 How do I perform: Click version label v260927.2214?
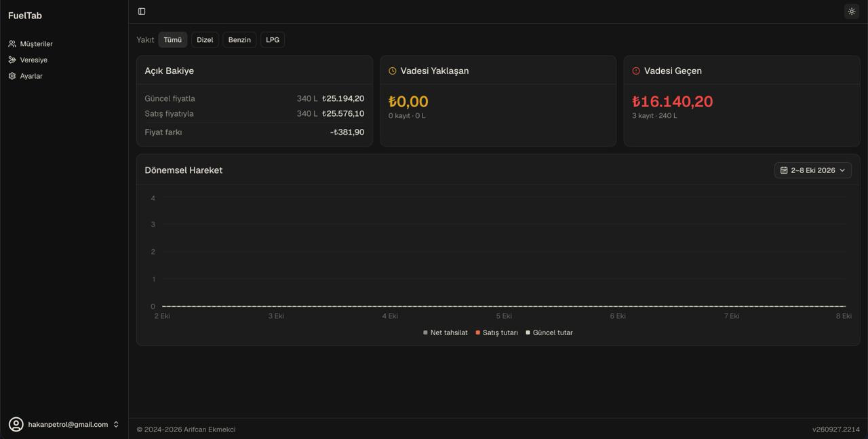click(836, 430)
